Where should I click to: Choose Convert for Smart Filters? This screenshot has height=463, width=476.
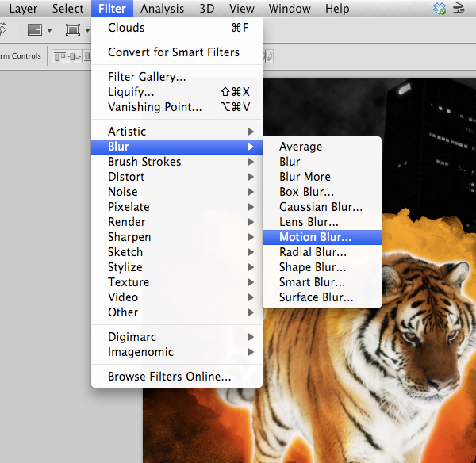pos(177,52)
